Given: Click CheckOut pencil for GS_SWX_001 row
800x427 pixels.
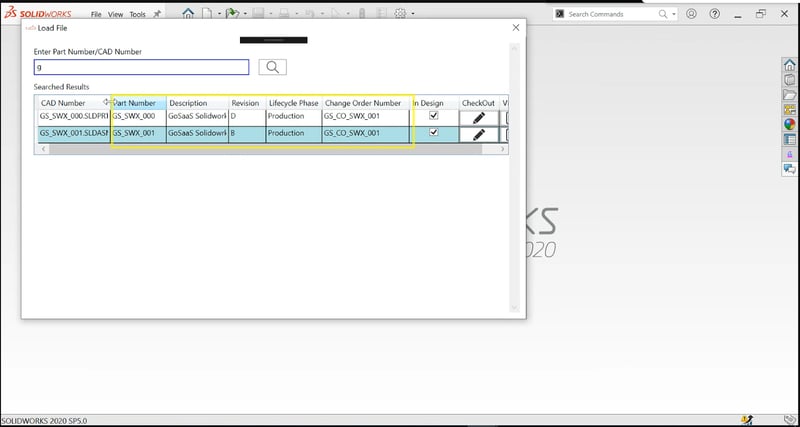Looking at the screenshot, I should click(x=479, y=133).
